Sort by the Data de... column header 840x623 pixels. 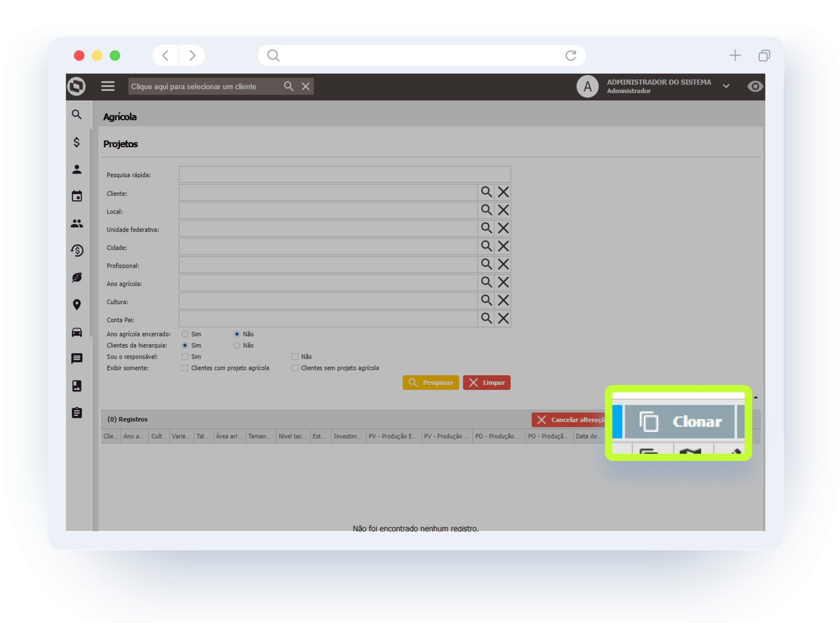tap(588, 437)
